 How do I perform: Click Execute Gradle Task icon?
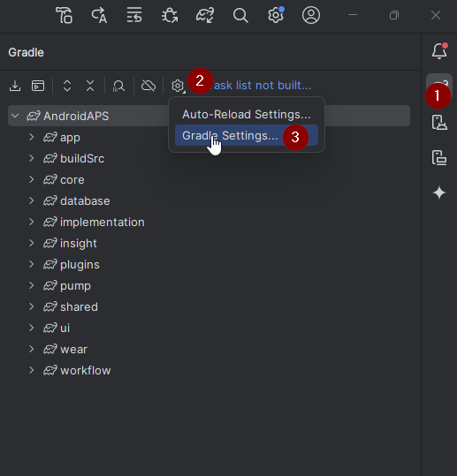click(x=38, y=86)
